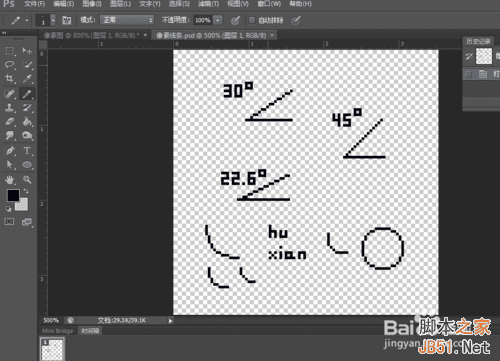Open the 历史记录 panel tab
The height and width of the screenshot is (361, 500).
[478, 41]
